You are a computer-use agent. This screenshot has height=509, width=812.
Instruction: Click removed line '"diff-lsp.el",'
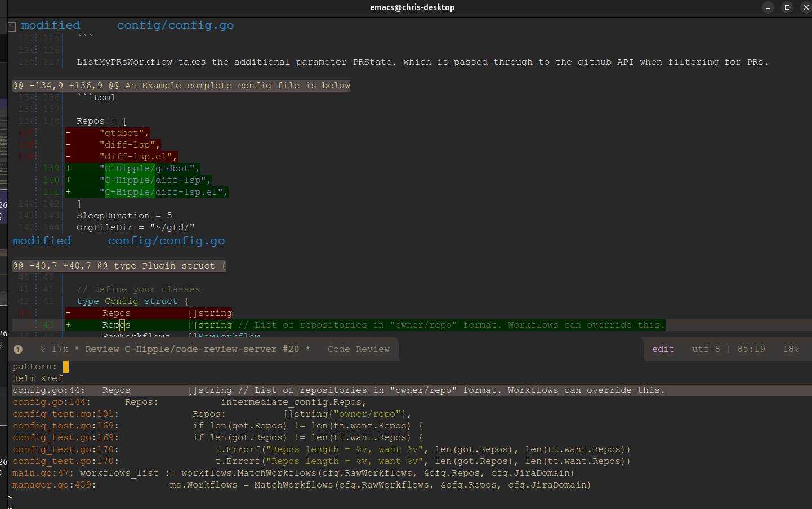tap(122, 157)
